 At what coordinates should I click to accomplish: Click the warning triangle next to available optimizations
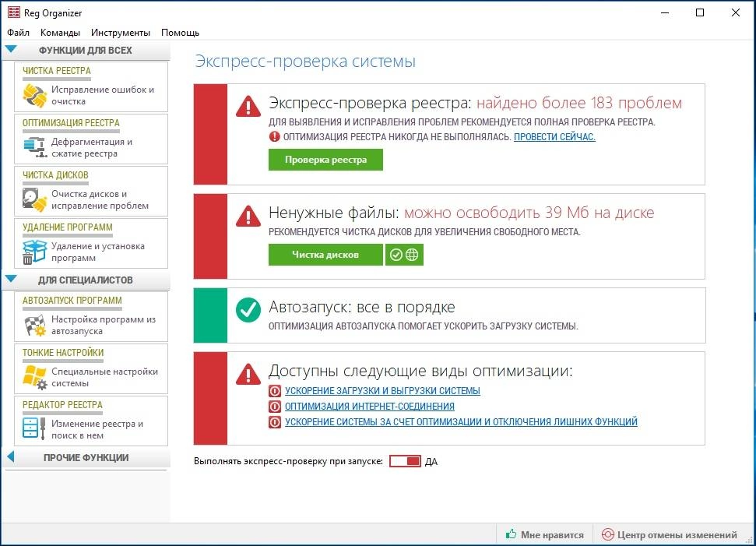coord(248,375)
